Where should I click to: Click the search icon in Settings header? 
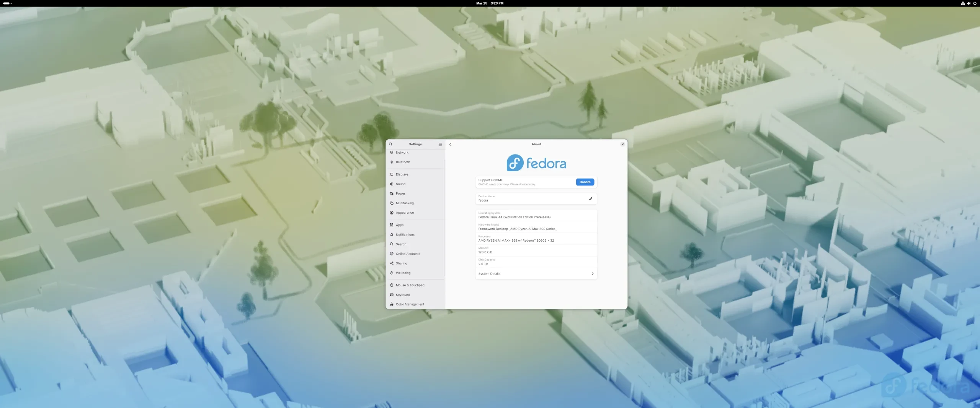pos(390,144)
